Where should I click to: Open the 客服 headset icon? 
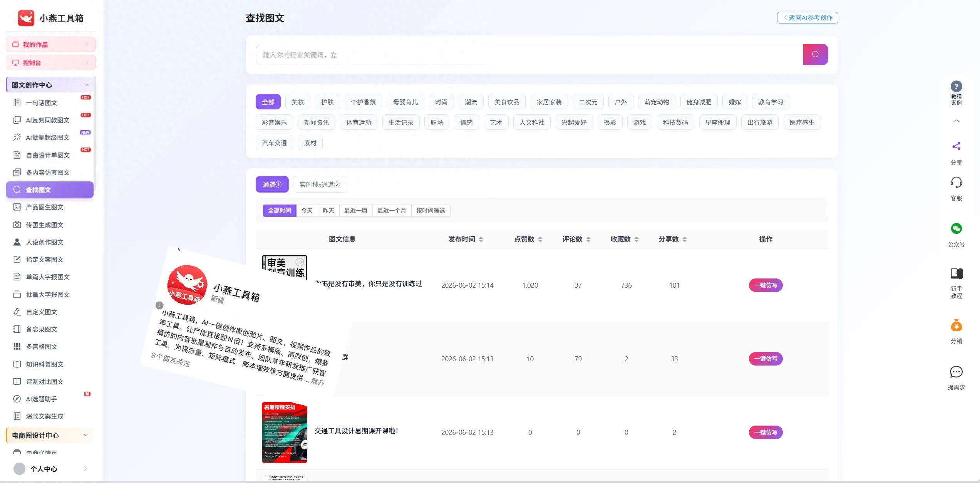[956, 182]
